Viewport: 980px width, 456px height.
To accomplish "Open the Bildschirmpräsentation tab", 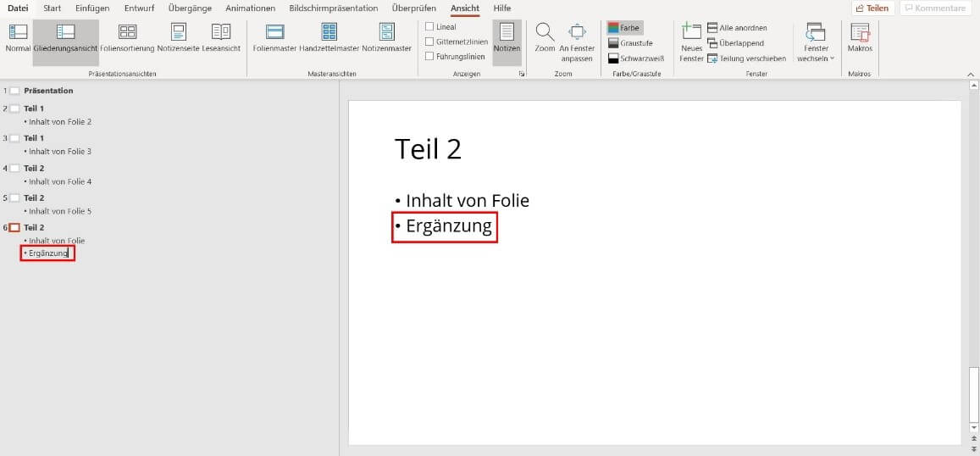I will (333, 8).
